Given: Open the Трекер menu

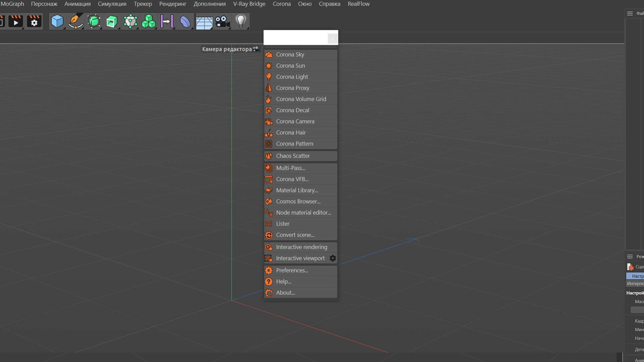Looking at the screenshot, I should tap(143, 4).
